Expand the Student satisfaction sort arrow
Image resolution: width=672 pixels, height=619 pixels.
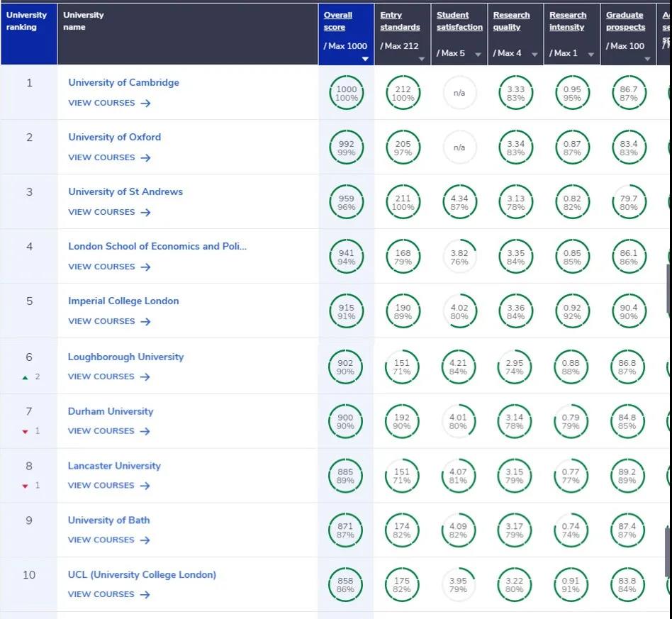coord(478,55)
